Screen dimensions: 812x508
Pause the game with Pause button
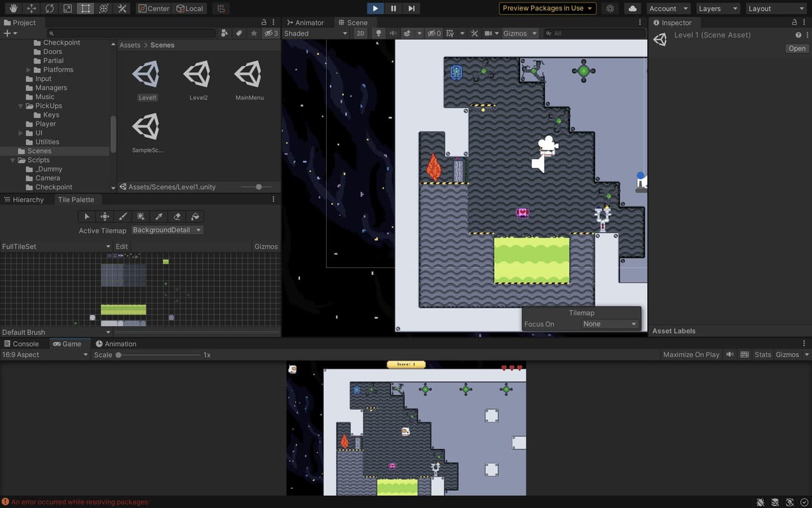click(393, 8)
